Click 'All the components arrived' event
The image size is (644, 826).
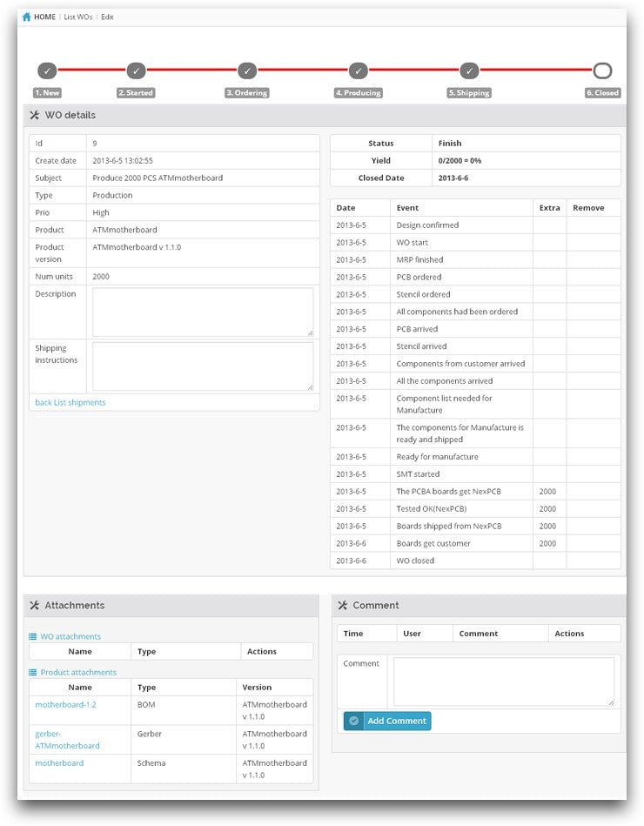coord(445,381)
